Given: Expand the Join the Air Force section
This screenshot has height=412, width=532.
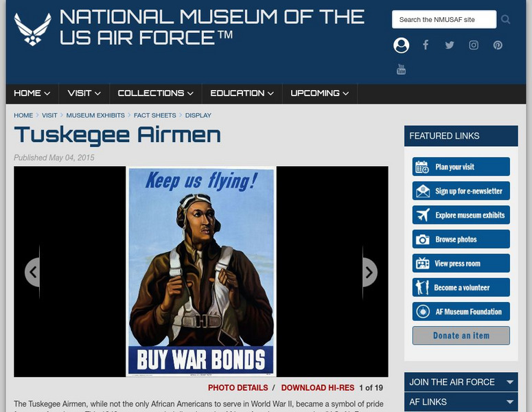Looking at the screenshot, I should tap(461, 382).
